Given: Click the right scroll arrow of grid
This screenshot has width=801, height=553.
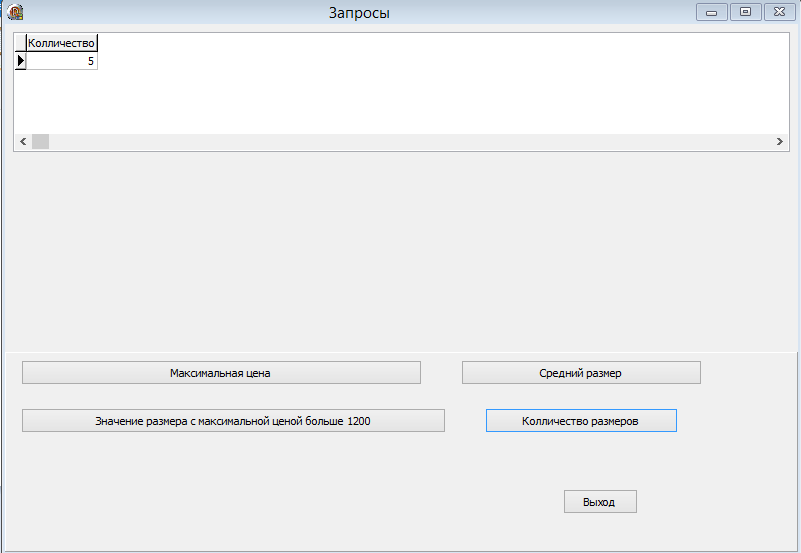Looking at the screenshot, I should [x=780, y=141].
